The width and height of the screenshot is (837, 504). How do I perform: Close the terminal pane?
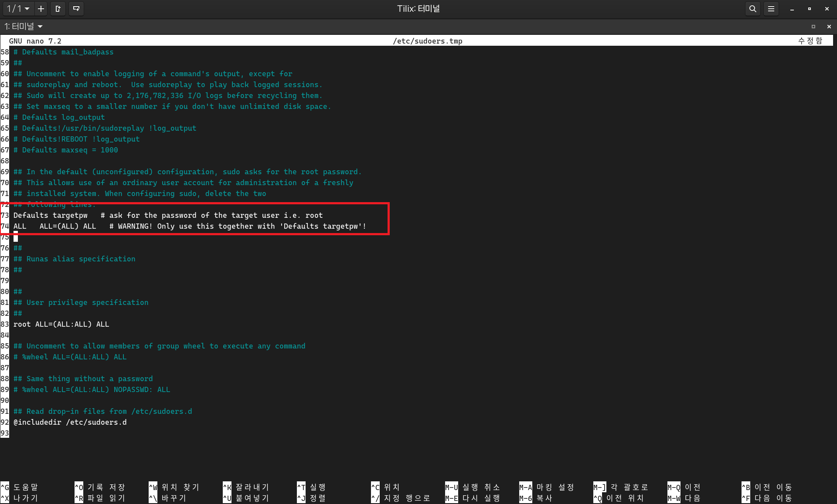tap(829, 27)
